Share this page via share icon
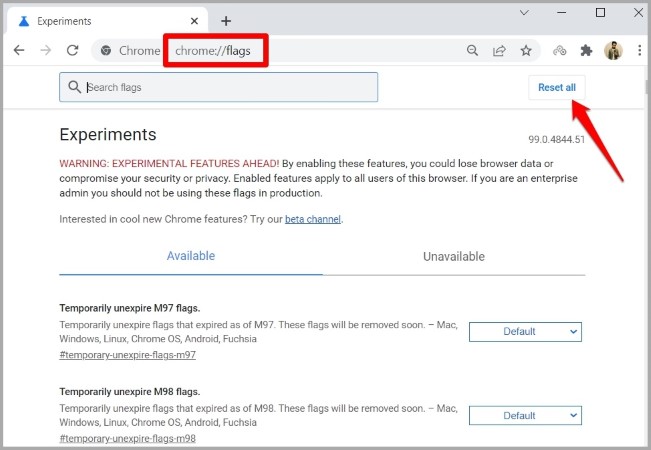651x450 pixels. [x=499, y=51]
